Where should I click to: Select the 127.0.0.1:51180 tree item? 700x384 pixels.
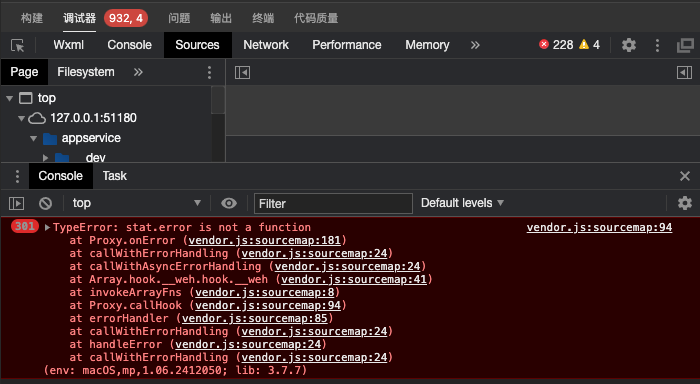pyautogui.click(x=93, y=118)
